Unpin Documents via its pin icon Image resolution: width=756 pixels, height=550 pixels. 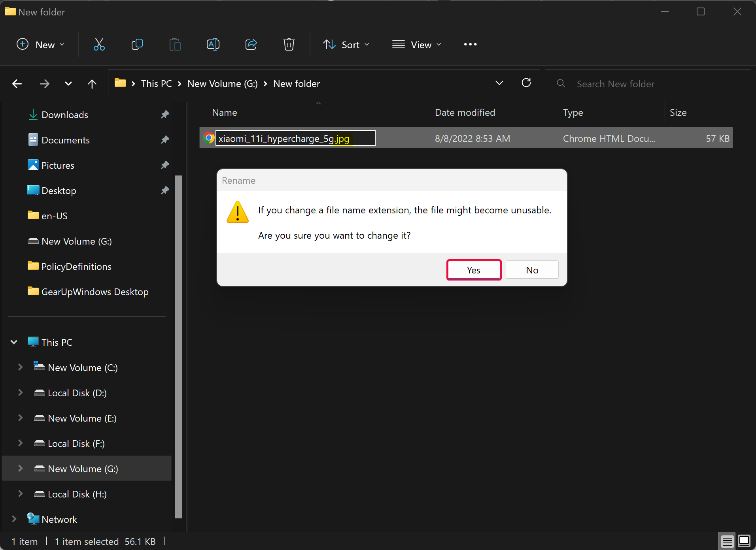pyautogui.click(x=165, y=140)
